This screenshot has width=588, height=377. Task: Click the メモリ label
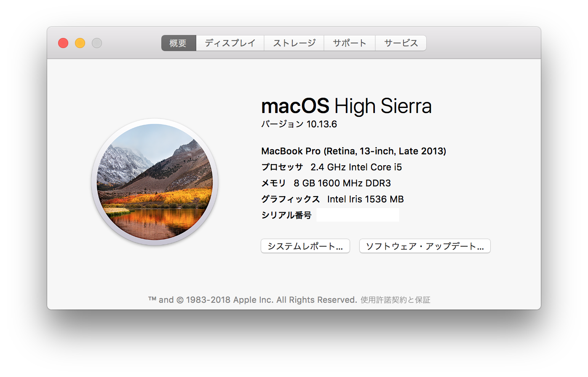[x=273, y=183]
